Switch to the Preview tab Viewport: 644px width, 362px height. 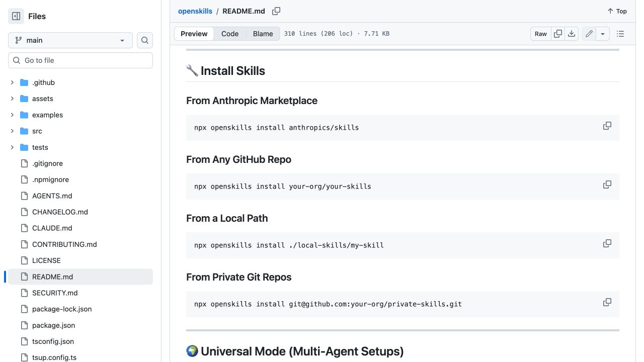pyautogui.click(x=194, y=34)
